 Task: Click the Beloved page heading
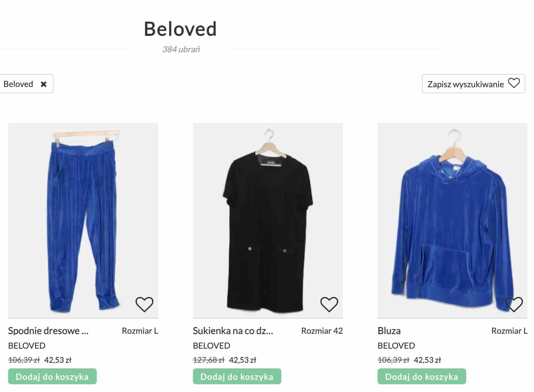[x=180, y=29]
